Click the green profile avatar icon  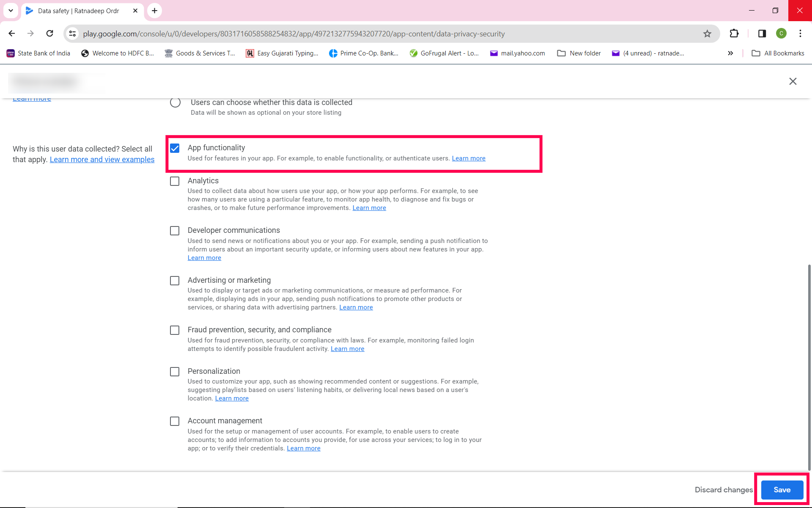781,33
